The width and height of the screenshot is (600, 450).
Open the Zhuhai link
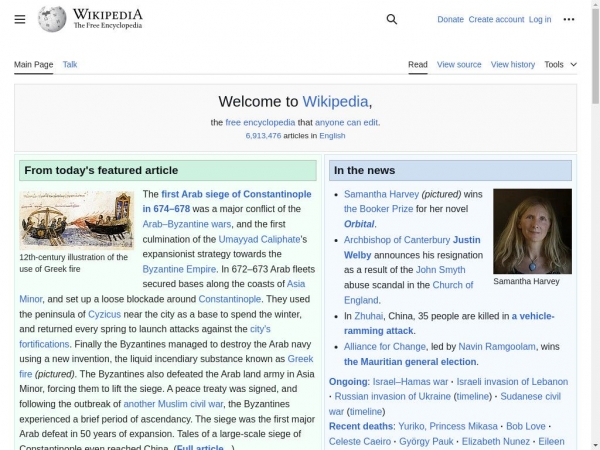[x=368, y=316]
